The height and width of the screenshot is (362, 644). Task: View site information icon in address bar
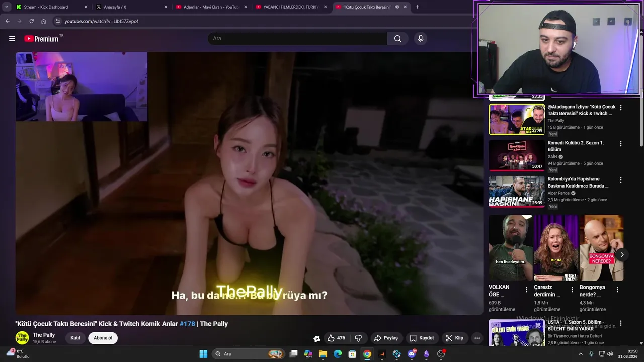tap(58, 21)
